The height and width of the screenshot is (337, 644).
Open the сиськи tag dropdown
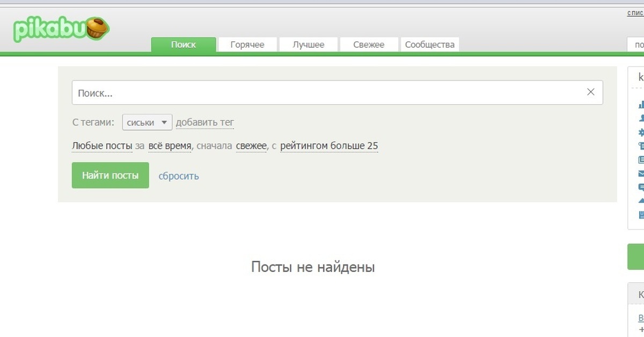147,122
